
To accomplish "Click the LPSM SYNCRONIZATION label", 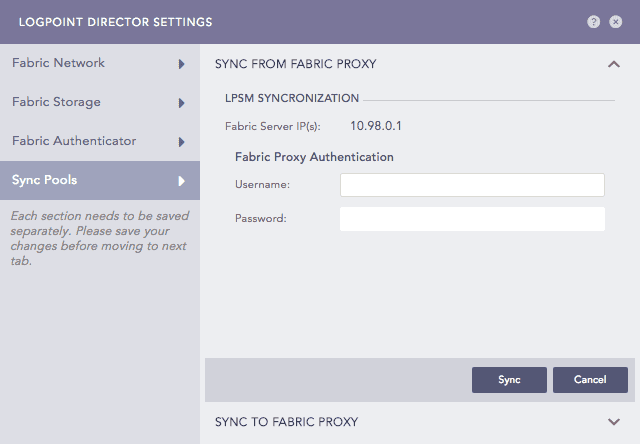I will click(292, 98).
